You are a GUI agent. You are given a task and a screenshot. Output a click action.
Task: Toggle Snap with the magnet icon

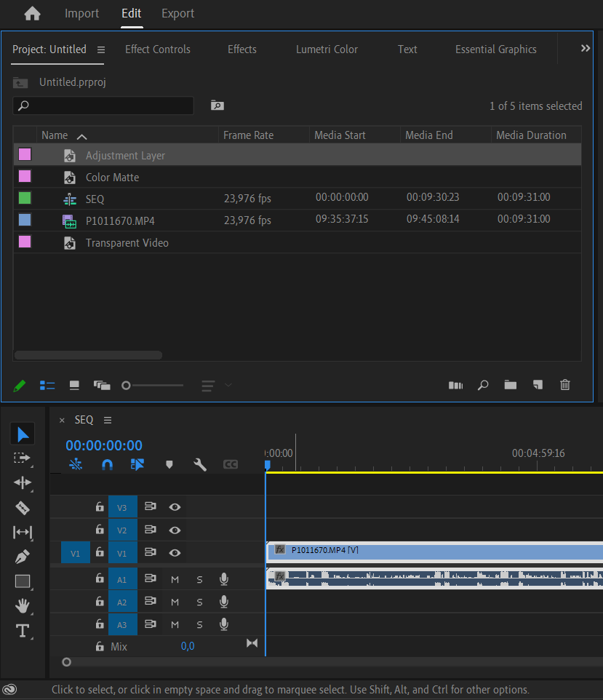click(107, 464)
